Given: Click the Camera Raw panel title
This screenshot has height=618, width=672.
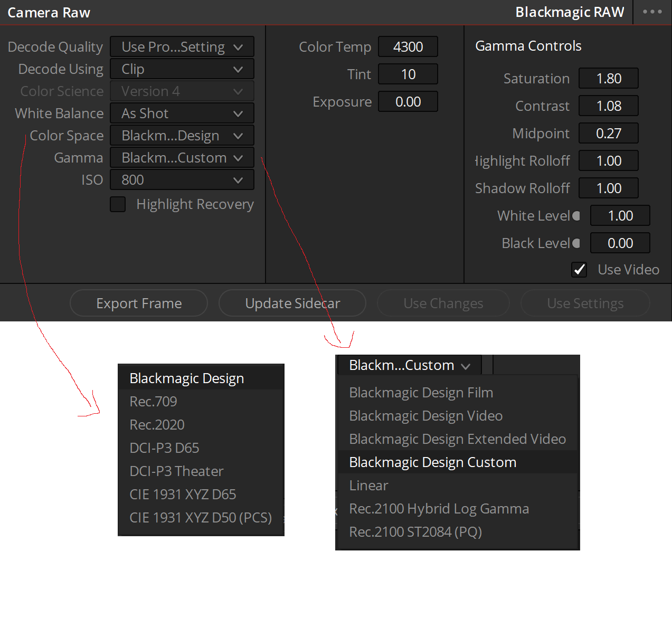Looking at the screenshot, I should coord(49,13).
